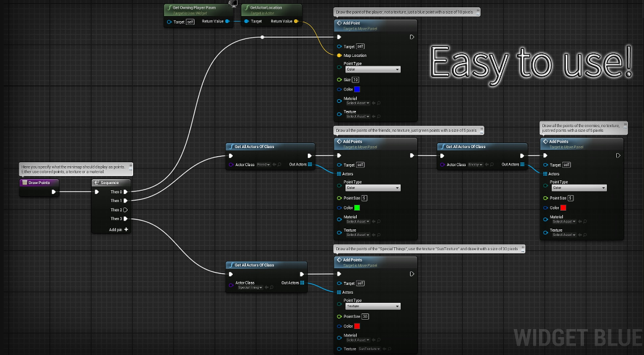
Task: Select the comment about the blue player point
Action: [x=406, y=12]
